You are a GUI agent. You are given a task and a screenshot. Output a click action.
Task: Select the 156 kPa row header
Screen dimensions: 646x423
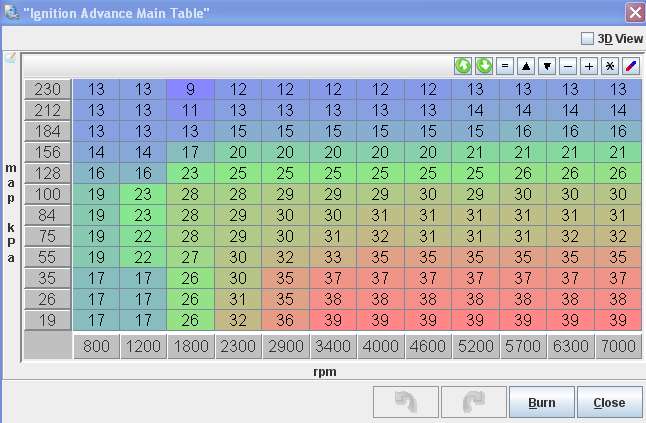[x=47, y=152]
